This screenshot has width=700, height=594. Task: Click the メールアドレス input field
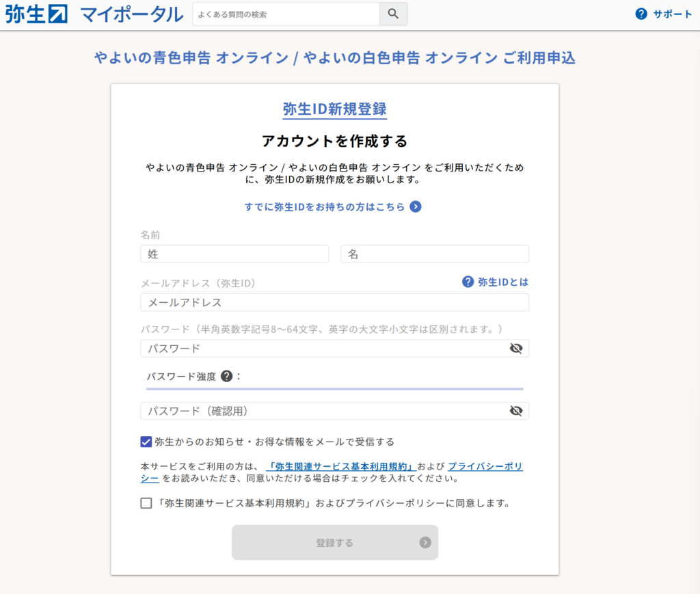[334, 302]
